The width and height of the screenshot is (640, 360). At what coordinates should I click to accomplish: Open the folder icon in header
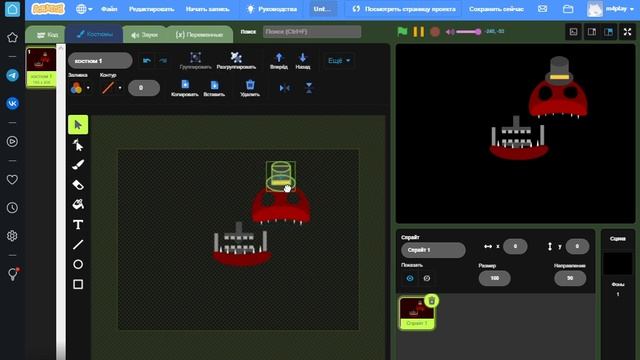coord(568,9)
